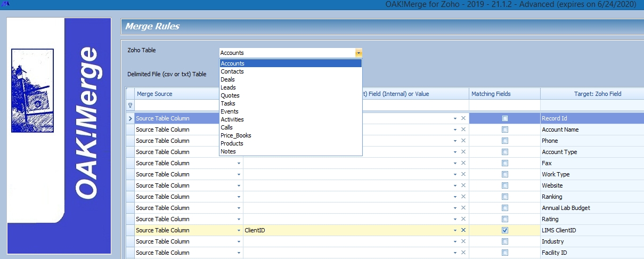Clear the field value in the Annual Lab Budget row
Viewport: 644px width, 259px height.
[463, 208]
